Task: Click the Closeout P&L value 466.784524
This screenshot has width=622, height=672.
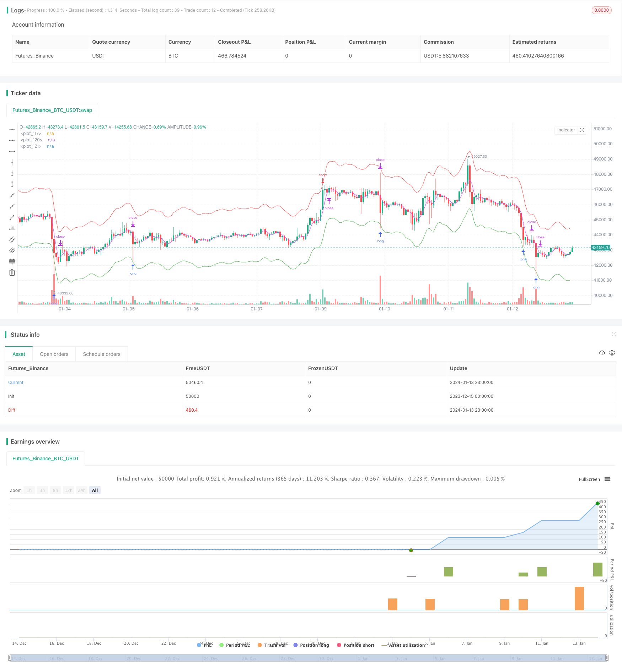Action: tap(232, 56)
